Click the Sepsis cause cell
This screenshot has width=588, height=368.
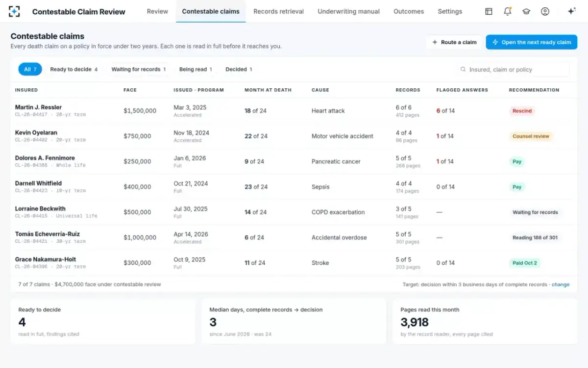(320, 187)
